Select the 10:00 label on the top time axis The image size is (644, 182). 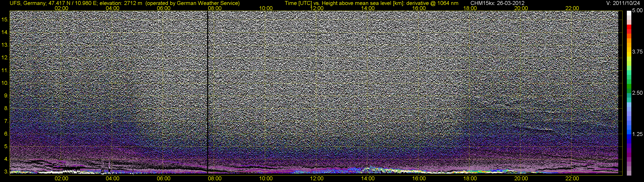click(x=266, y=8)
